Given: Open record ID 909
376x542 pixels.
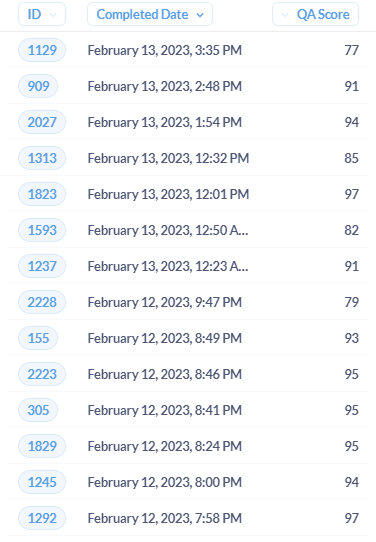Looking at the screenshot, I should pos(38,86).
